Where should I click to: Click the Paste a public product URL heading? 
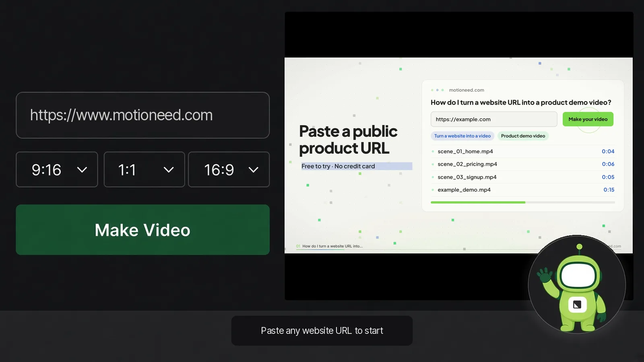point(348,140)
